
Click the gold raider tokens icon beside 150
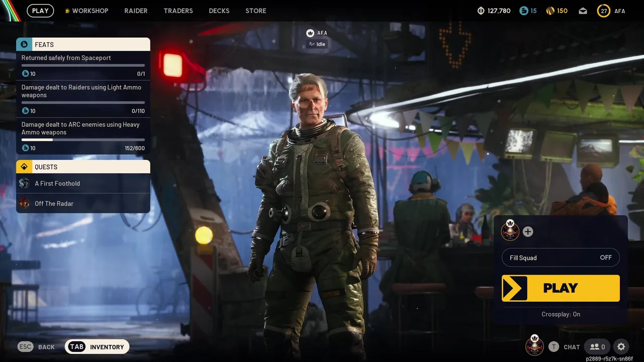[x=550, y=11]
